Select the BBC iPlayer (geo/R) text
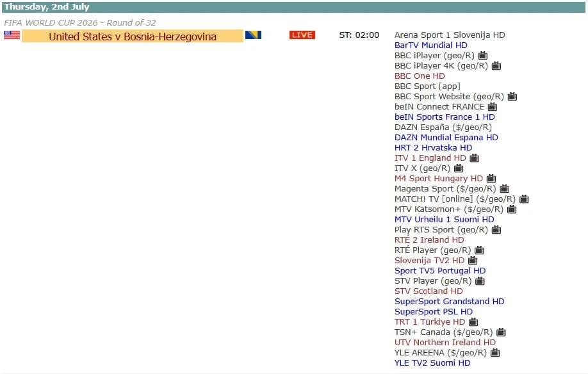Viewport: 588px width, 374px height. pos(434,56)
